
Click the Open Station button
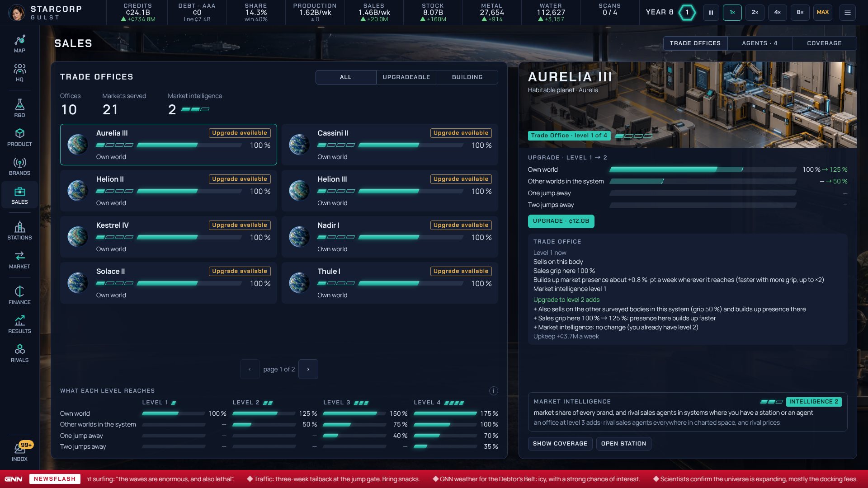[x=624, y=444]
